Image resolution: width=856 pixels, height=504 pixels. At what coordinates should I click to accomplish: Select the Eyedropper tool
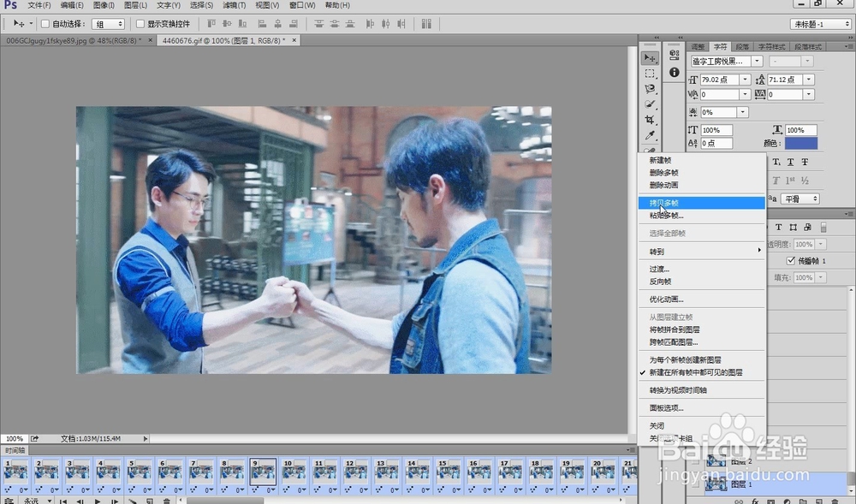[650, 135]
